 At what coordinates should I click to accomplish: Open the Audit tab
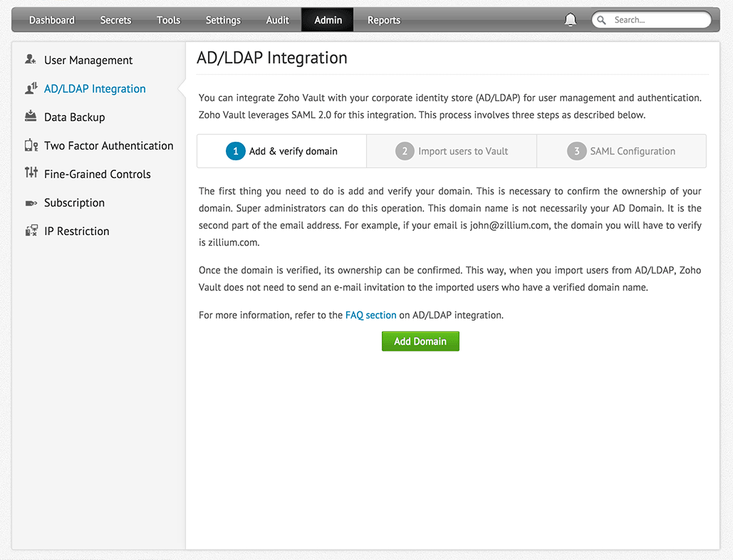278,20
